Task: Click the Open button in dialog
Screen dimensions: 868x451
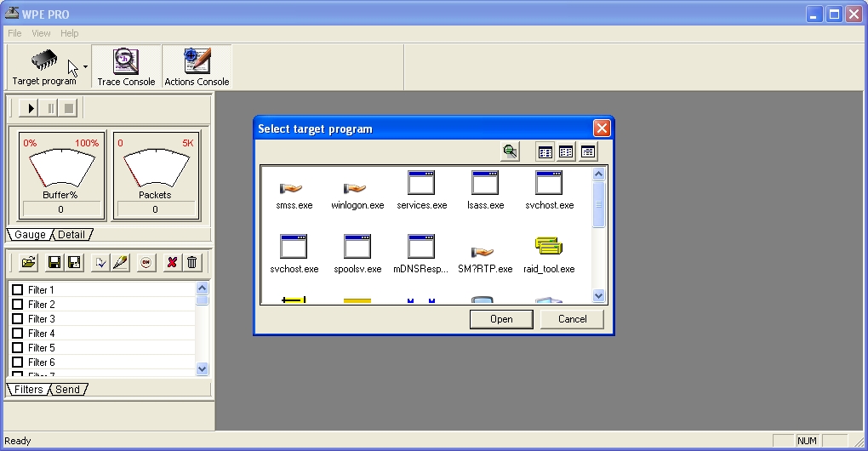Action: pyautogui.click(x=501, y=319)
